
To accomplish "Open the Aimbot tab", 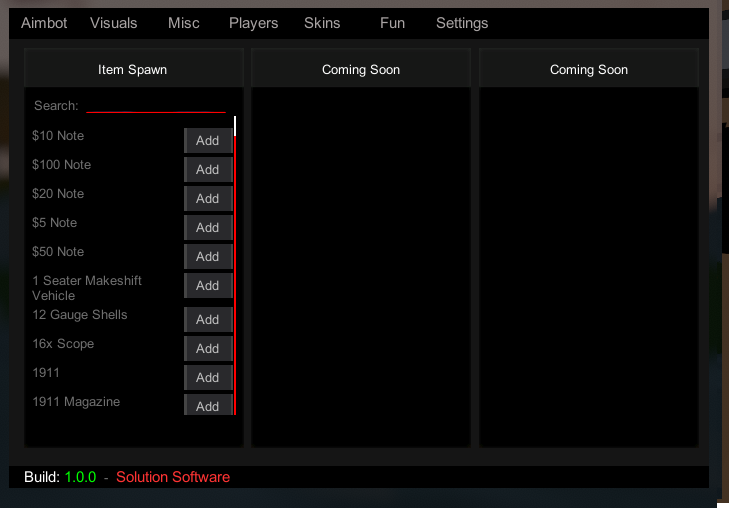I will click(x=44, y=23).
